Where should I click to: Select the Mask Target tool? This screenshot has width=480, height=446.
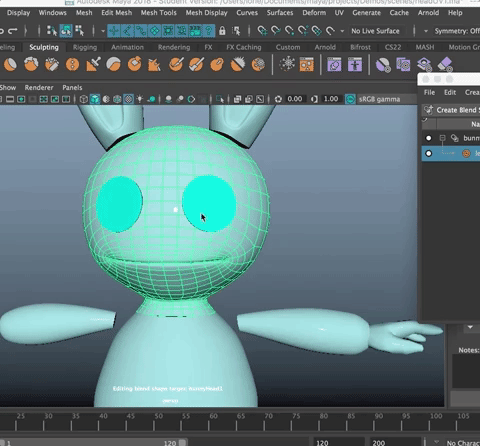[424, 64]
